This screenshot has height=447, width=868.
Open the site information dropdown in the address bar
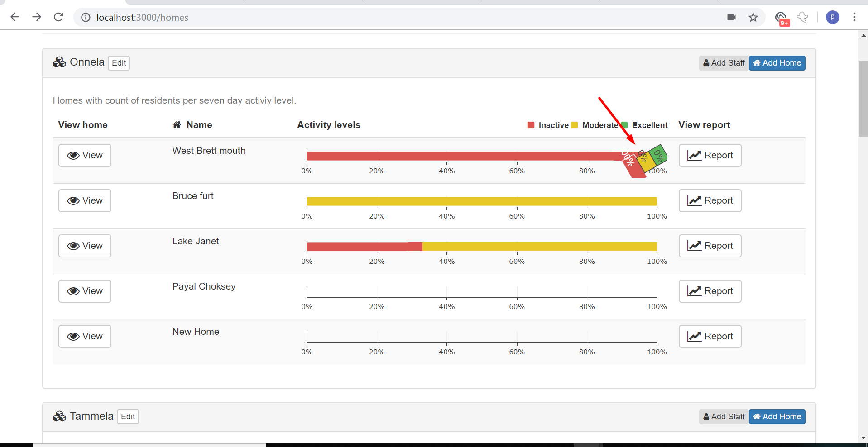[x=85, y=18]
